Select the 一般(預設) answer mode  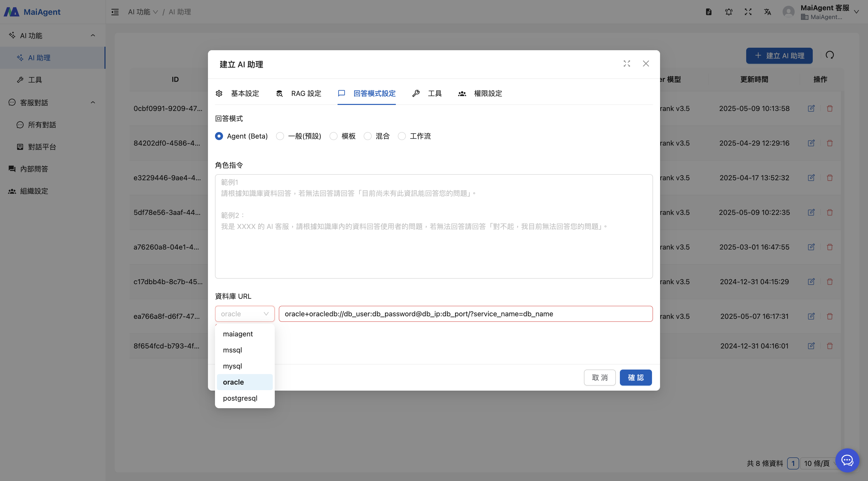coord(280,136)
